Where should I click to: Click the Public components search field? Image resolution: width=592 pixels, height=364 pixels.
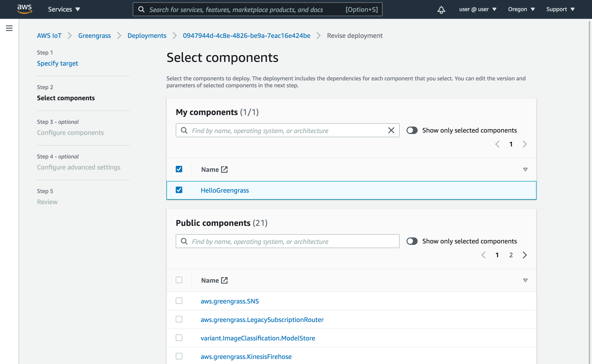(287, 241)
